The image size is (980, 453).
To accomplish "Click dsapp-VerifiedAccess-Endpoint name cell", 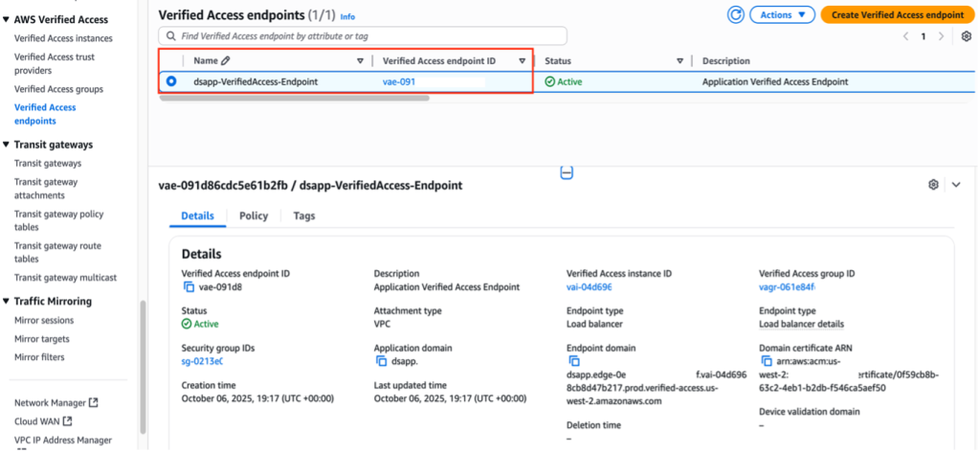I will pyautogui.click(x=256, y=82).
